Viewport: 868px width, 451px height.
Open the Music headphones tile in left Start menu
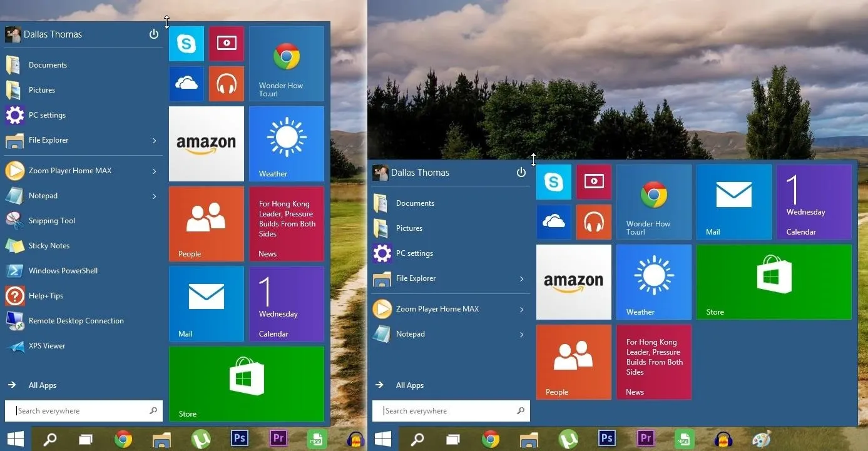click(226, 84)
